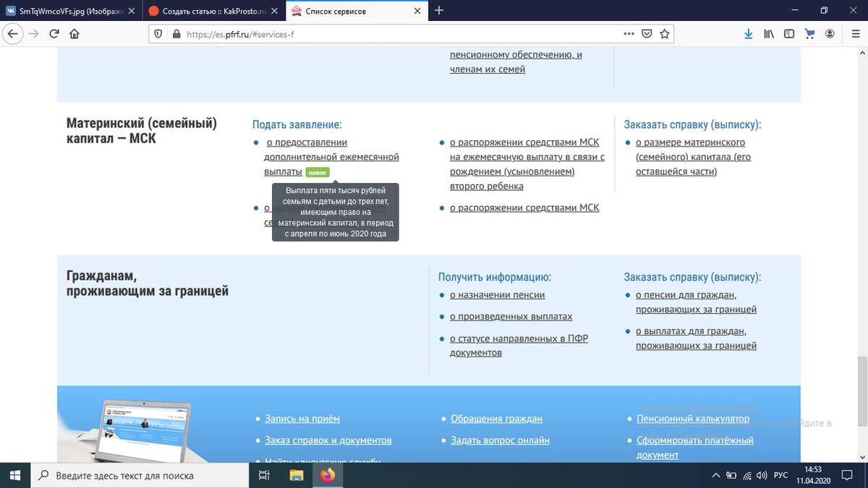Click the shopping cart toolbar icon
868x488 pixels.
[809, 34]
